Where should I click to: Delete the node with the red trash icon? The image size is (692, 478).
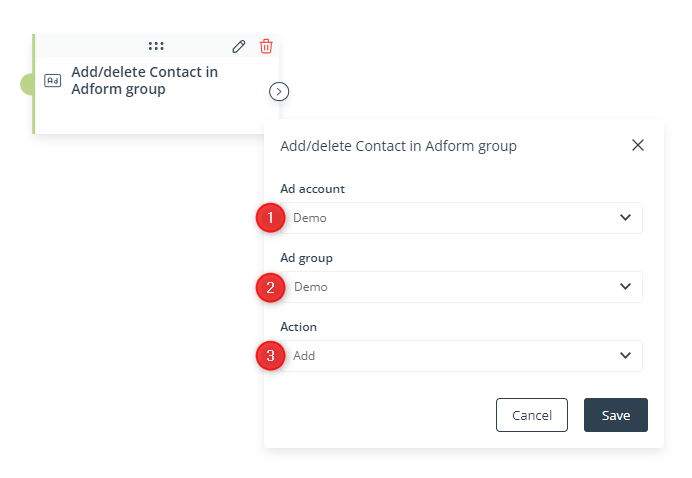(266, 46)
